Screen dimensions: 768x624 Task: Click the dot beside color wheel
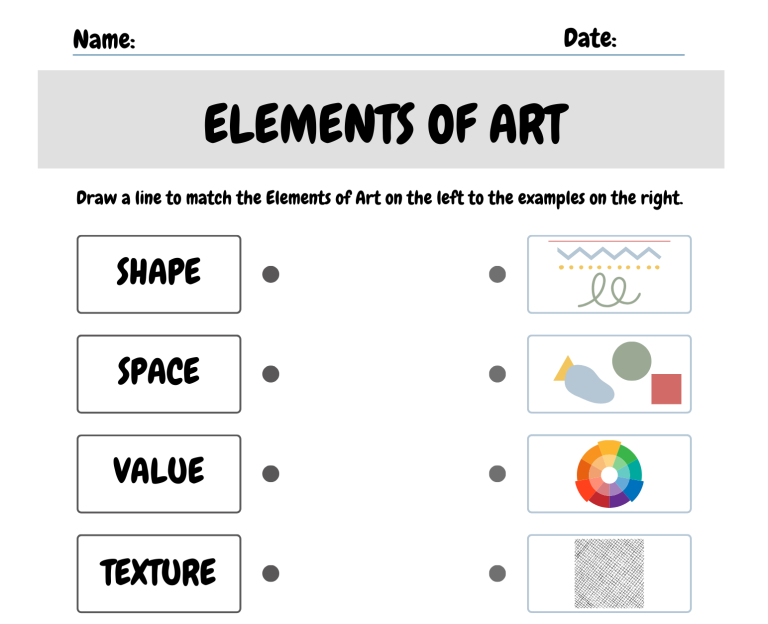coord(497,474)
